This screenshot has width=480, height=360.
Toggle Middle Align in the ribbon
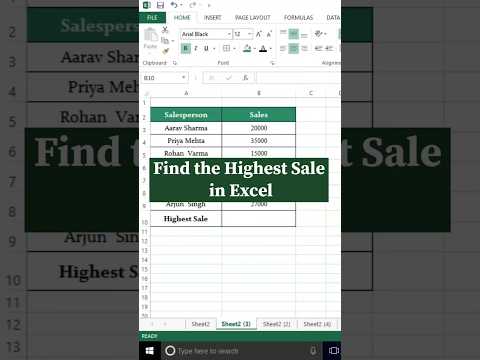(x=293, y=34)
